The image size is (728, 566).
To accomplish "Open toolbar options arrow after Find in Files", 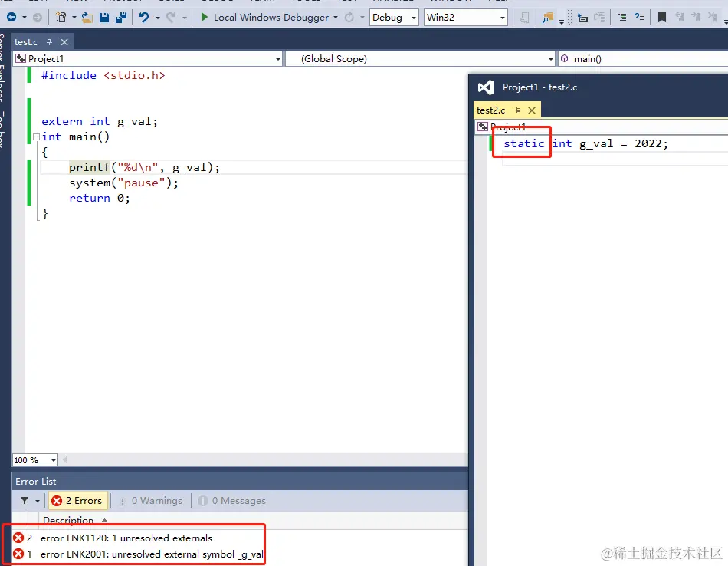I will point(561,21).
